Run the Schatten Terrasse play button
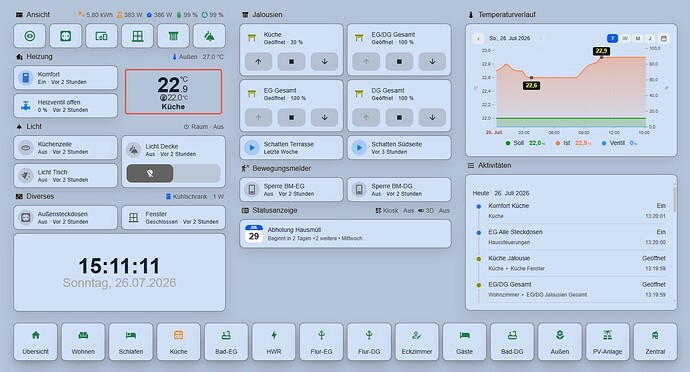The width and height of the screenshot is (690, 372). coord(252,147)
